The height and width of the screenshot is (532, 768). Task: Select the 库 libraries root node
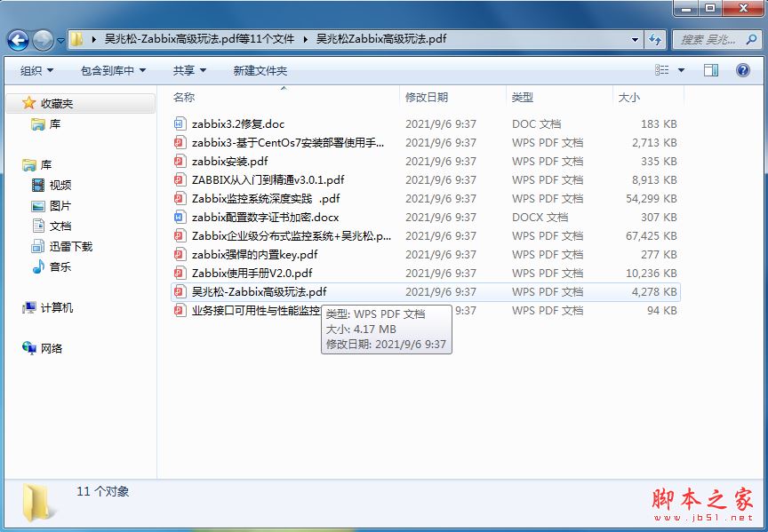pos(46,165)
